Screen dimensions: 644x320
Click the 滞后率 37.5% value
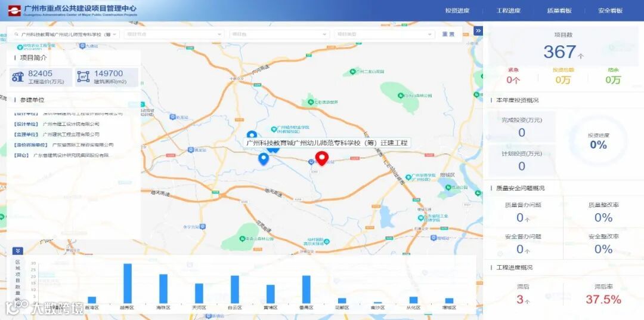pos(603,299)
